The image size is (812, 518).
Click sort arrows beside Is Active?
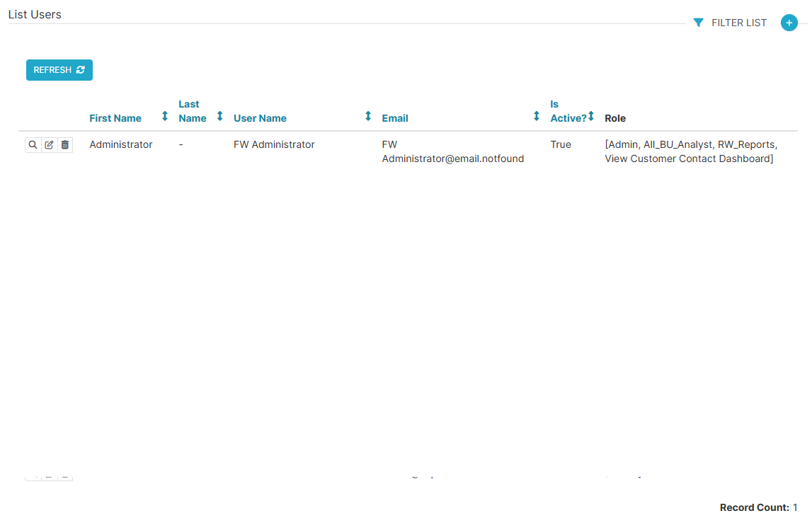coord(591,116)
